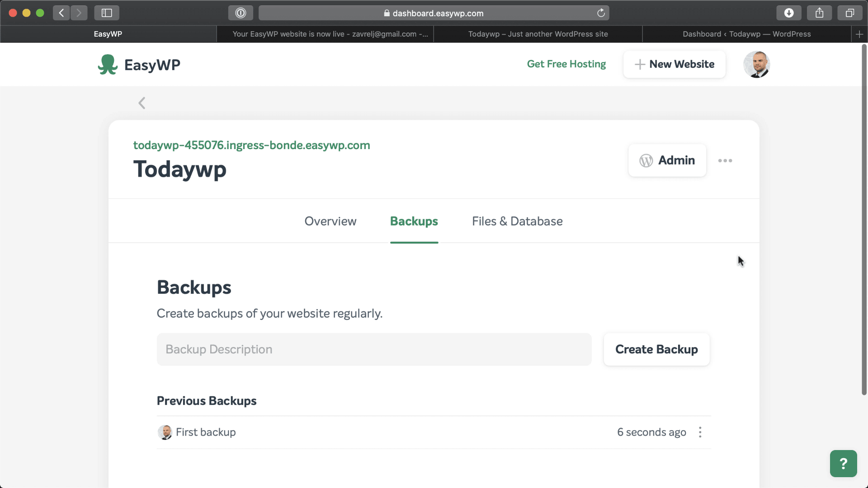
Task: Open the Dashboard ‹ Todaywp — WordPress tab
Action: point(747,34)
